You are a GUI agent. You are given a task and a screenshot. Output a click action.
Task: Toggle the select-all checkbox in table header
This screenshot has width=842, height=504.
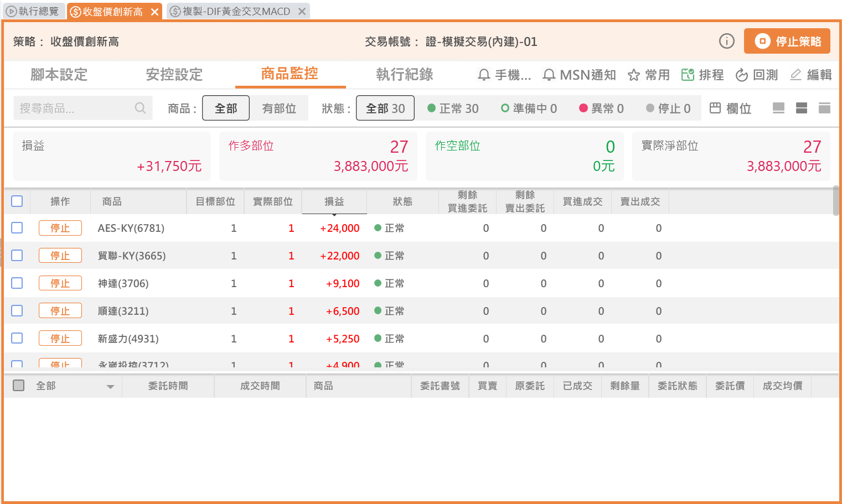[x=17, y=201]
